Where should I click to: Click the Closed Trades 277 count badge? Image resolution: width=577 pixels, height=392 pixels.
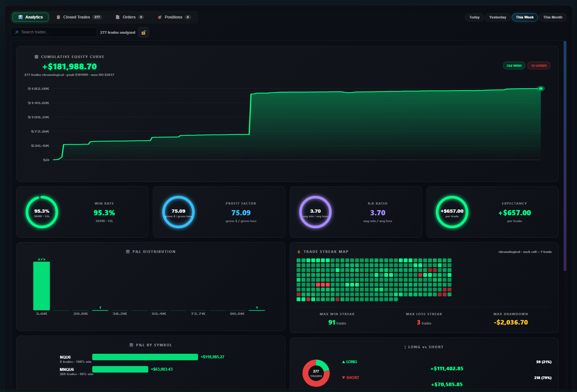97,17
